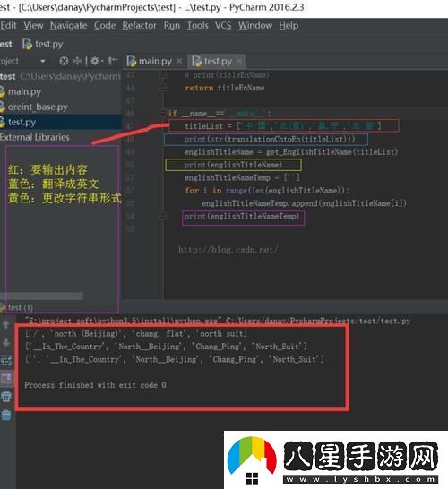
Task: Open the Edit menu
Action: coord(8,25)
